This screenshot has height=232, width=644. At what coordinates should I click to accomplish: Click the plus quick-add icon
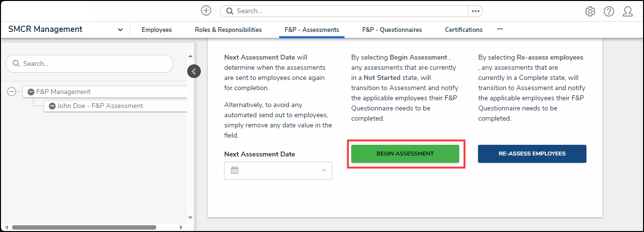click(206, 11)
